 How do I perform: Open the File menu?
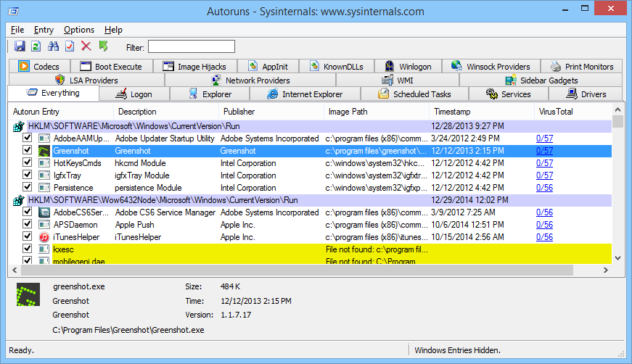pos(17,30)
